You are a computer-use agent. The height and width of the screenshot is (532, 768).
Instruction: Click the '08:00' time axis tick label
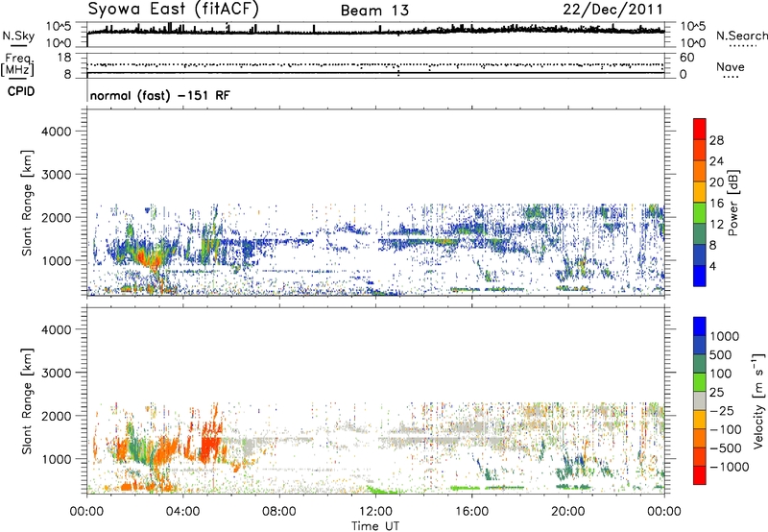pos(279,512)
